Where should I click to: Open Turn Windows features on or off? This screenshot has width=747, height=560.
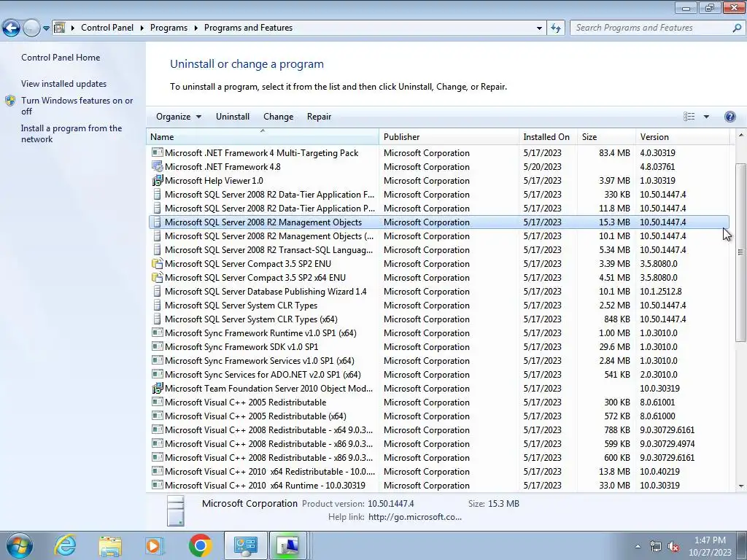[77, 106]
